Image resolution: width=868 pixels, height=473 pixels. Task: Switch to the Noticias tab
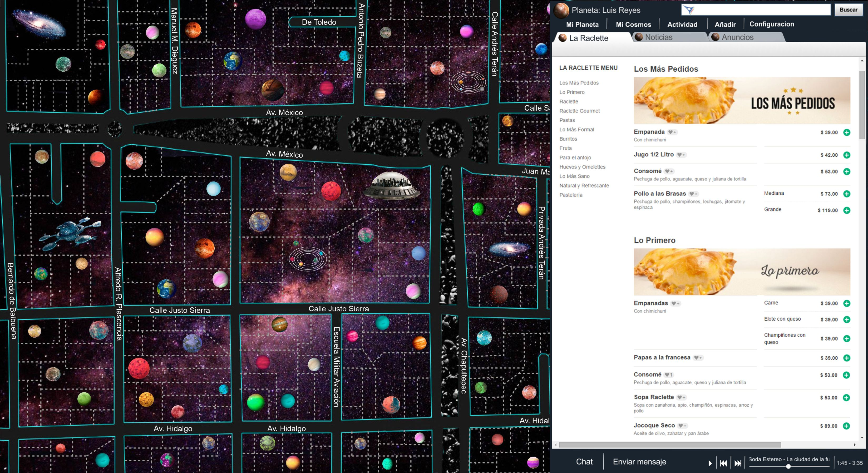click(x=669, y=37)
